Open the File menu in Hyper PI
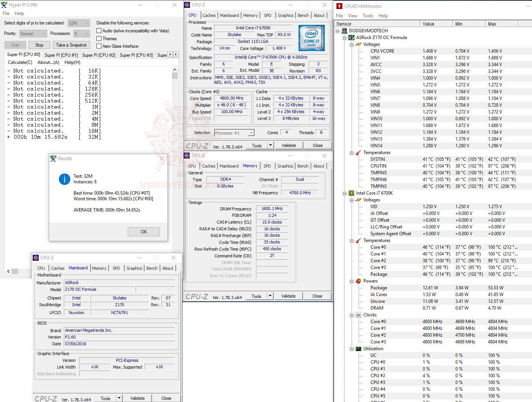Viewport: 532px width, 402px height. (x=6, y=14)
